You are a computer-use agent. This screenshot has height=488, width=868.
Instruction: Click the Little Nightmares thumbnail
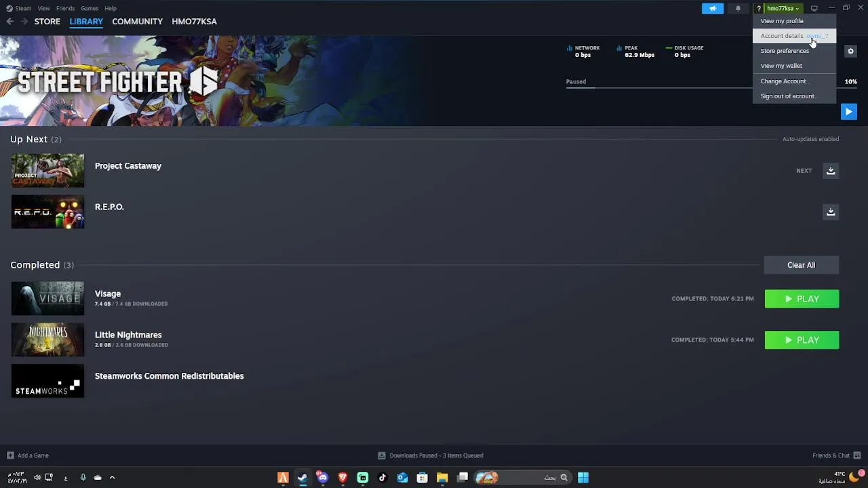pyautogui.click(x=47, y=340)
